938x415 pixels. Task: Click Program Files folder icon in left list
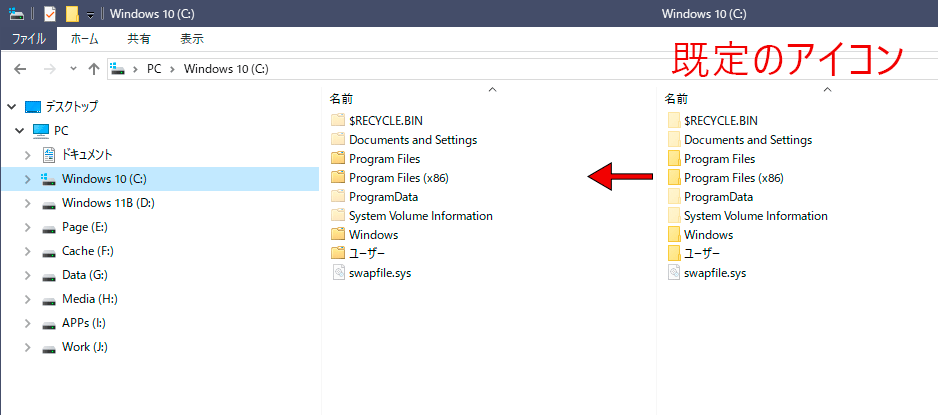(x=338, y=158)
